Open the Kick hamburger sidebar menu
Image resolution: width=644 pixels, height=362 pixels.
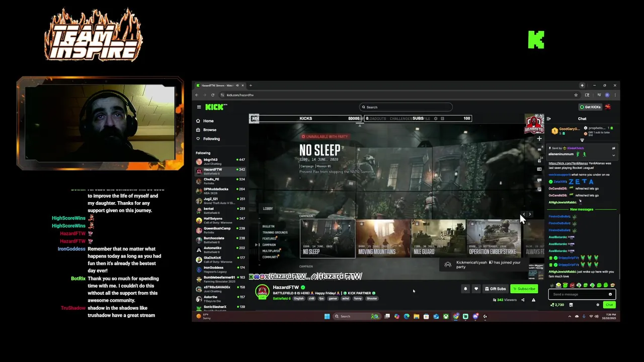199,107
